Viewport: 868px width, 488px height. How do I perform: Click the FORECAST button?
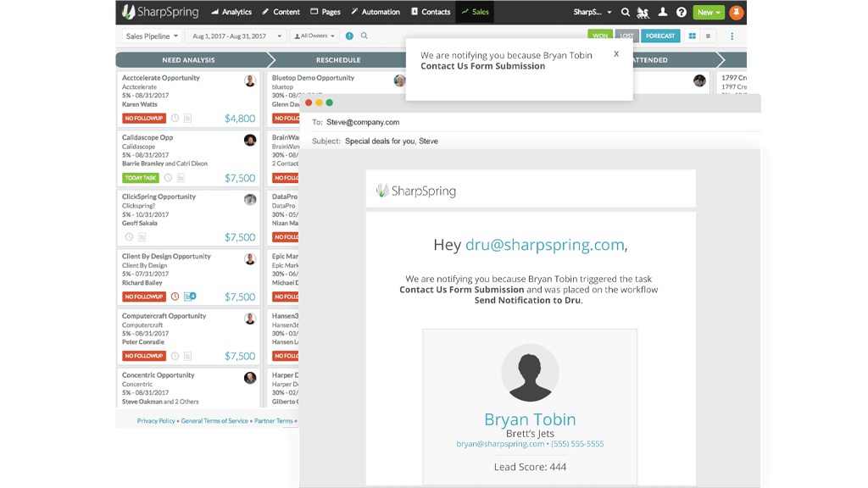coord(660,36)
